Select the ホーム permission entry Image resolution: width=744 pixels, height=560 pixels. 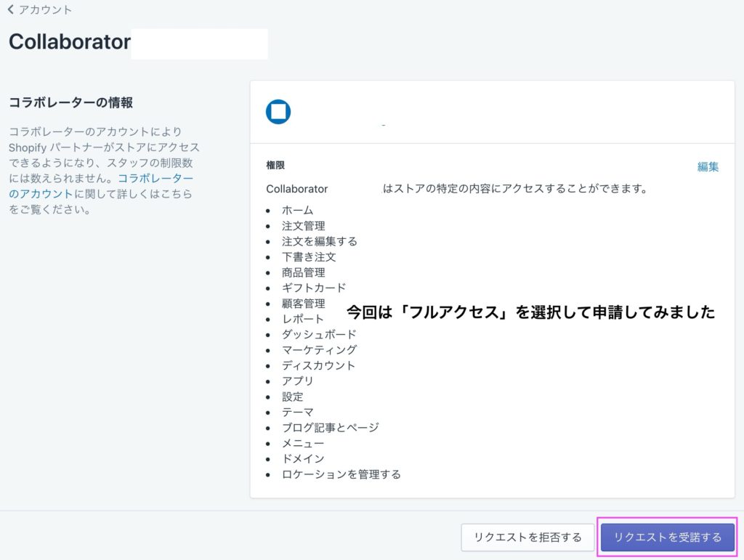[297, 211]
